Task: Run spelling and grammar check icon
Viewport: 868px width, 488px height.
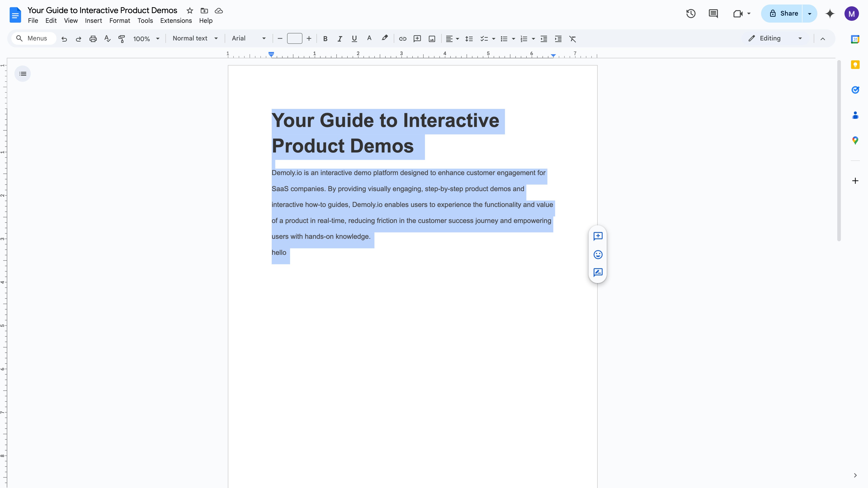Action: pyautogui.click(x=108, y=39)
